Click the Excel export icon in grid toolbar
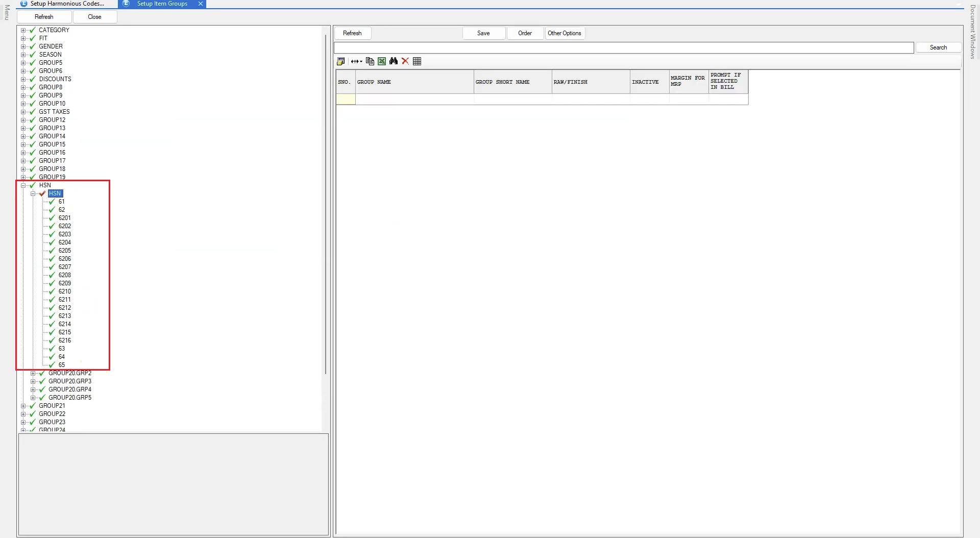 pos(382,61)
